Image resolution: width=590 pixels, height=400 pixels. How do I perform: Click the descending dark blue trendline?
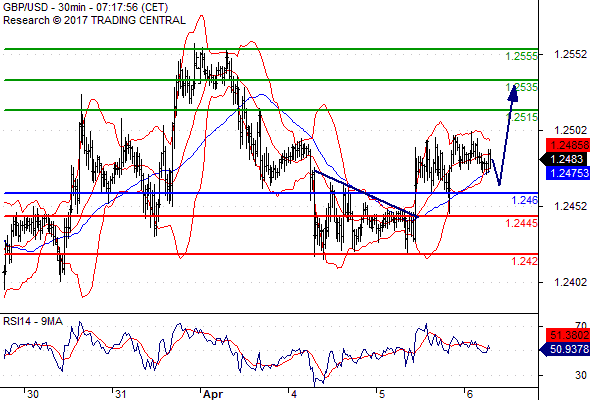(x=366, y=194)
